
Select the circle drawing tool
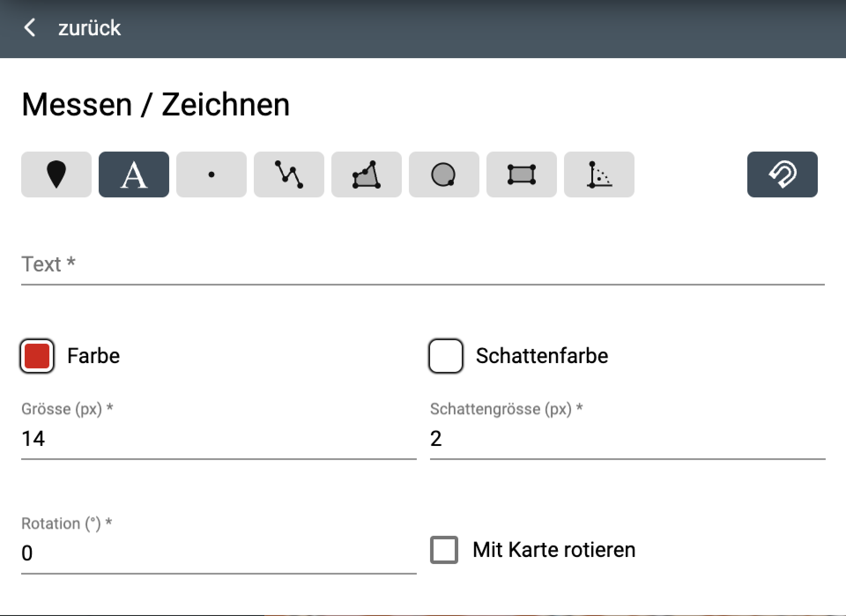click(x=444, y=174)
